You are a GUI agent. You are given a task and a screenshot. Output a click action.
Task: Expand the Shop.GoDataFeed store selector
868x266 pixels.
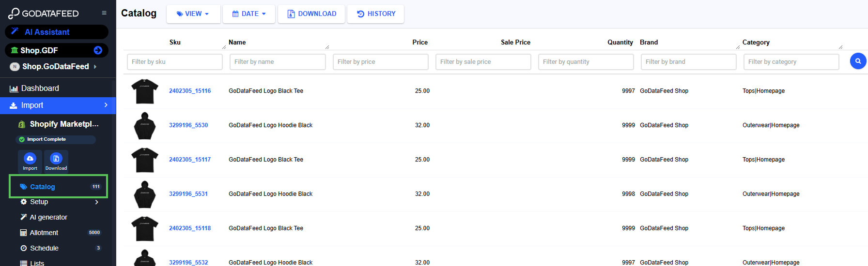tap(57, 66)
